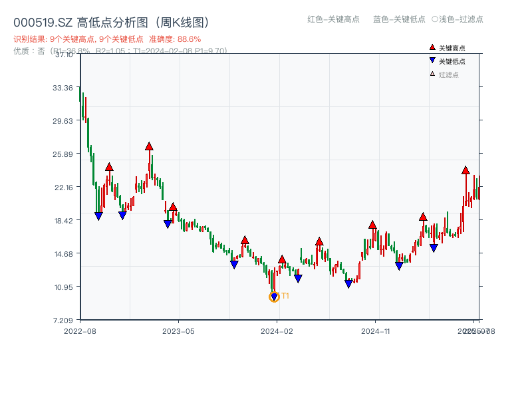The image size is (532, 399).
Task: Click the 关键高点 label in chart legend
Action: pos(452,48)
